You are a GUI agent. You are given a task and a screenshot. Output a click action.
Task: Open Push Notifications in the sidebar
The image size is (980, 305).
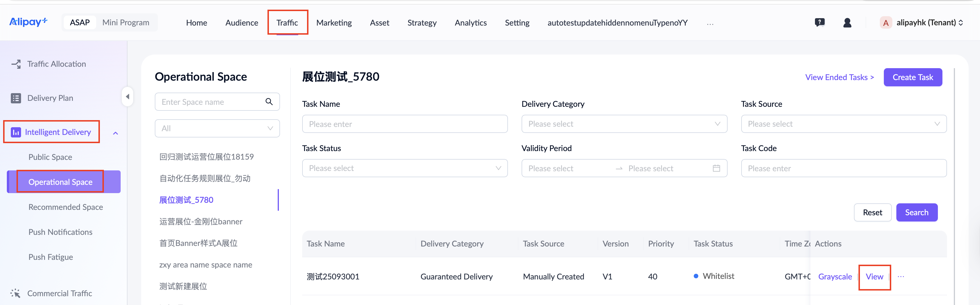click(60, 232)
